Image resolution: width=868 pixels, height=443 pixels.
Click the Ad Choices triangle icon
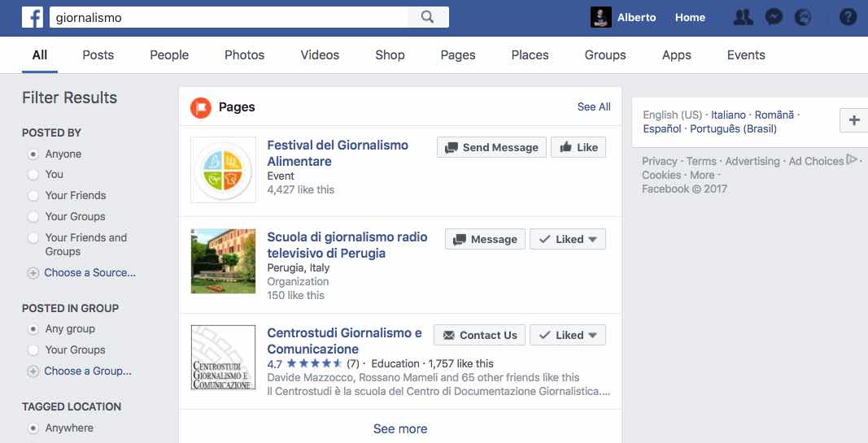[x=852, y=160]
